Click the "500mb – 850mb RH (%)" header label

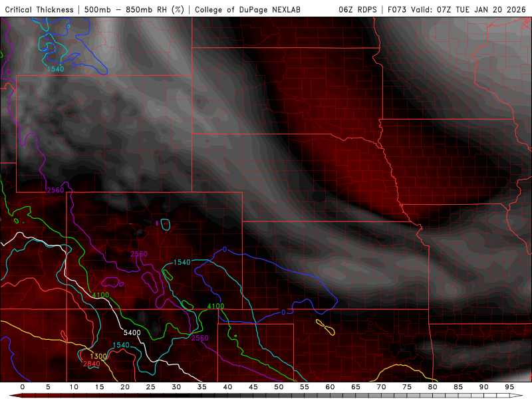click(134, 9)
